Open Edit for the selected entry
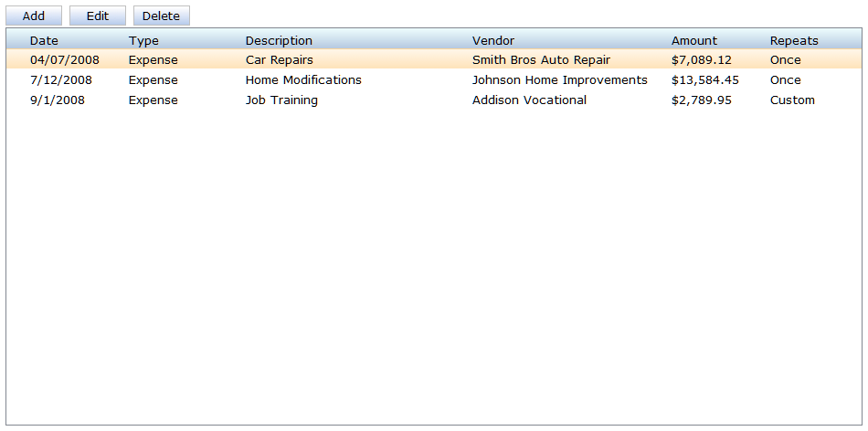The width and height of the screenshot is (868, 431). 98,16
